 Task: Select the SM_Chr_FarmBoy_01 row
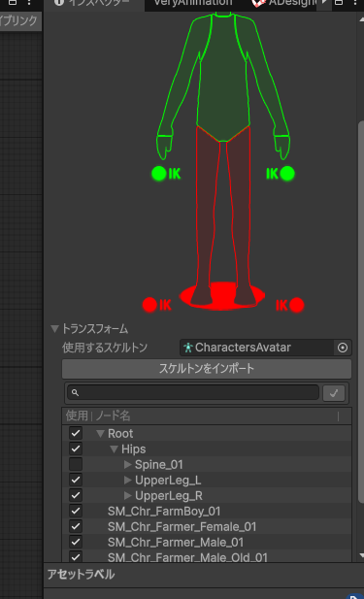coord(207,511)
